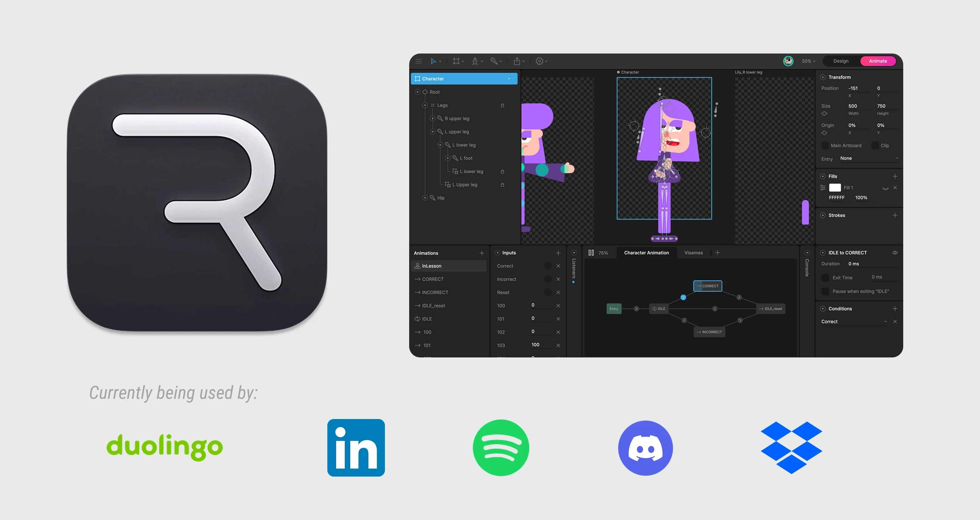Toggle the Main Artboard checkbox

825,146
